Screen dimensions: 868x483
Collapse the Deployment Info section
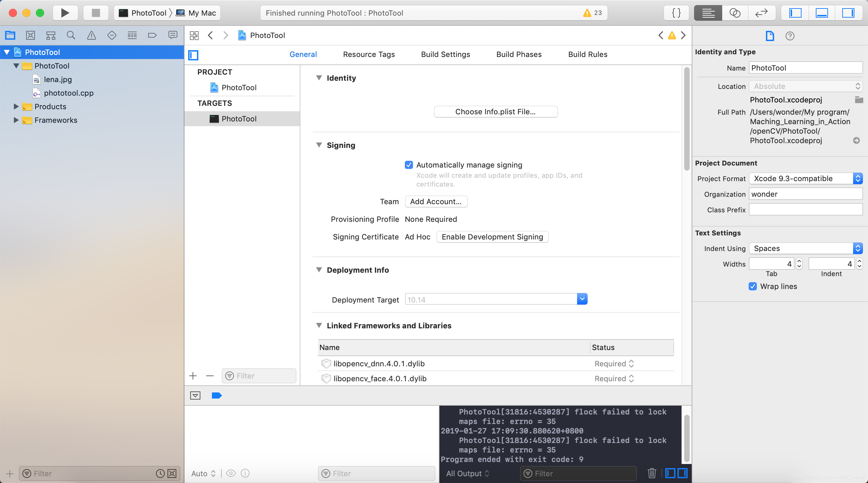click(319, 270)
